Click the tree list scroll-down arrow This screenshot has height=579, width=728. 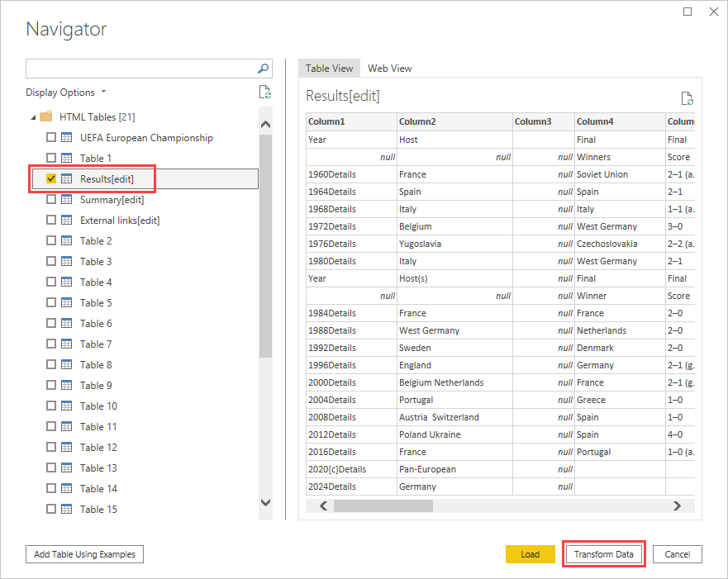click(265, 502)
